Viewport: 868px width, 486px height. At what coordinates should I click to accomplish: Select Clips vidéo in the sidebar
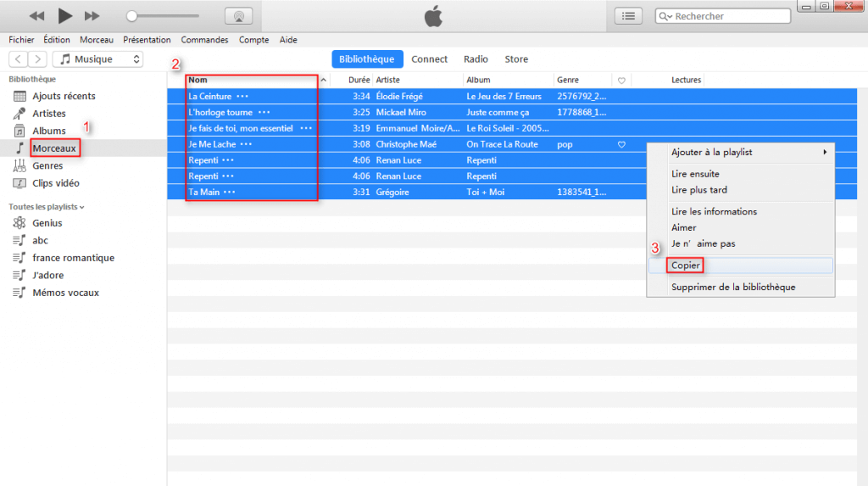click(x=55, y=183)
